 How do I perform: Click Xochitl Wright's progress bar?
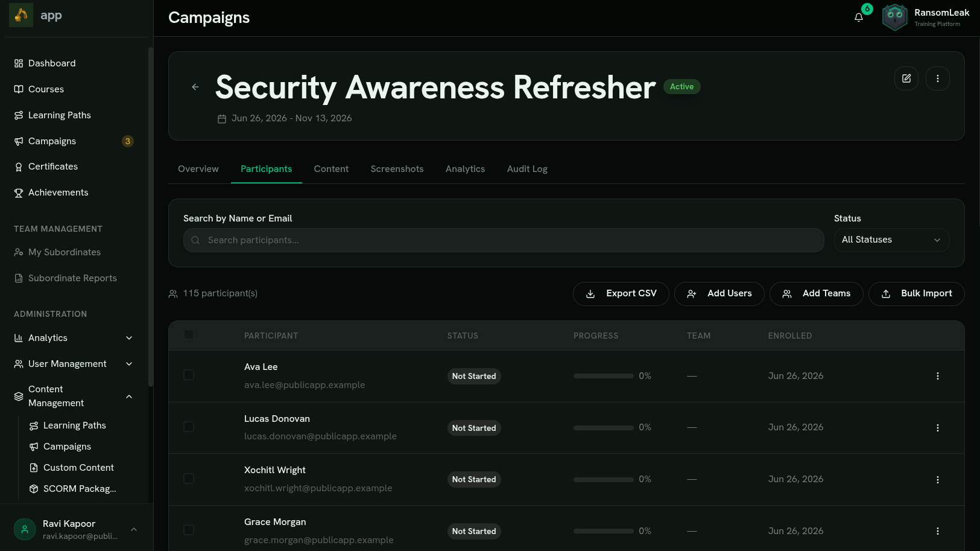pos(603,480)
